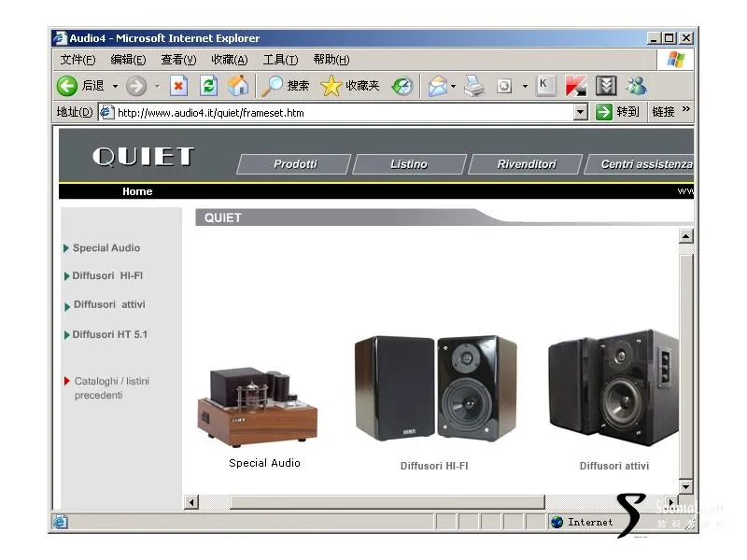Click the 链接 links label
The width and height of the screenshot is (747, 560).
point(663,112)
